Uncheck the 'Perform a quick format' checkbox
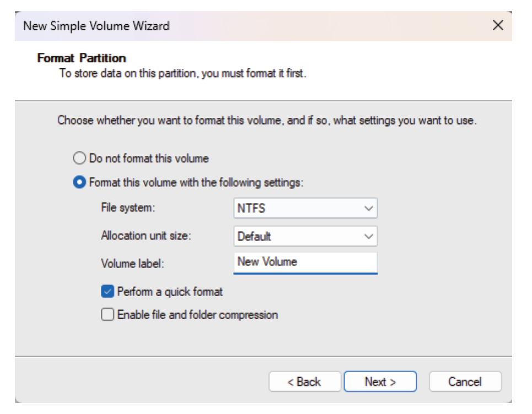The width and height of the screenshot is (532, 414). [108, 292]
